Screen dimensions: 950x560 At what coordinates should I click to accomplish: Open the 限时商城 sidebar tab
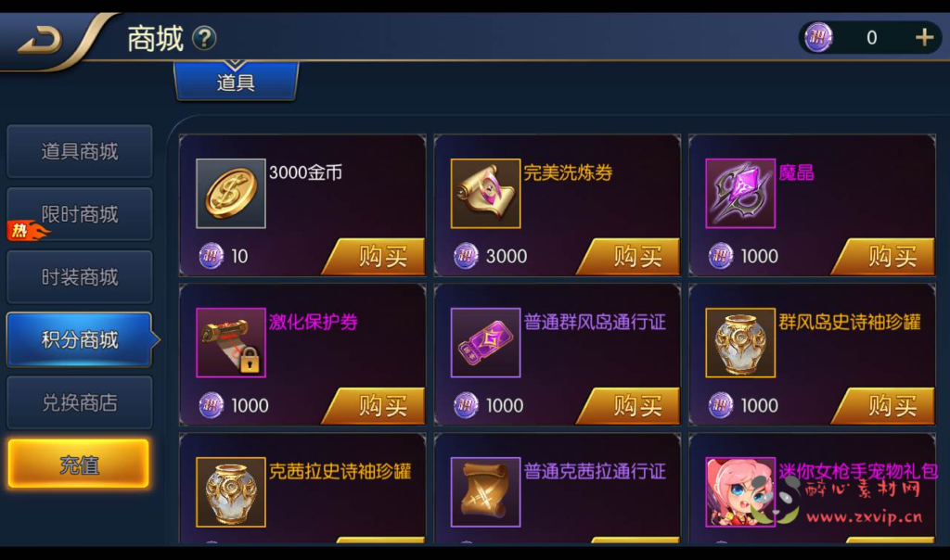coord(80,214)
